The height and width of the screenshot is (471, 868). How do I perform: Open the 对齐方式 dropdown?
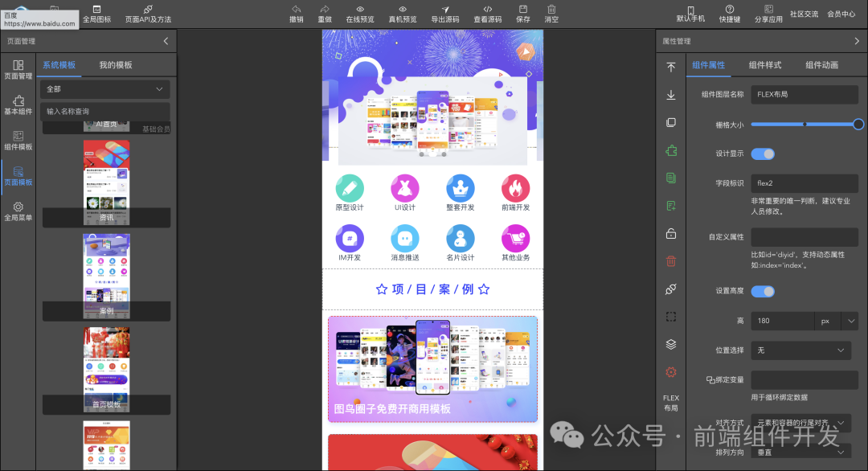pos(800,423)
